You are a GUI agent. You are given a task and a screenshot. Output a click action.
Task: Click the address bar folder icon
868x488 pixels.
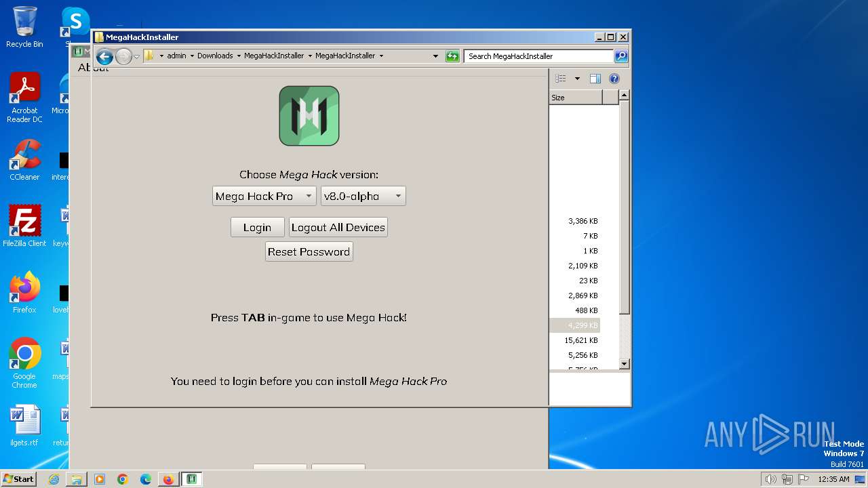tap(149, 56)
